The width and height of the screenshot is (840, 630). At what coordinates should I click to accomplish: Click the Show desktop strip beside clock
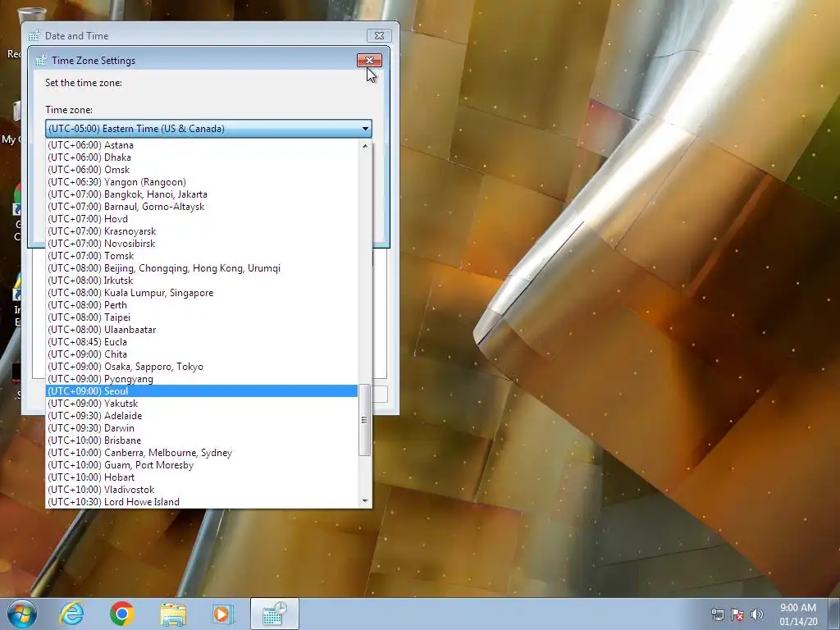[834, 614]
